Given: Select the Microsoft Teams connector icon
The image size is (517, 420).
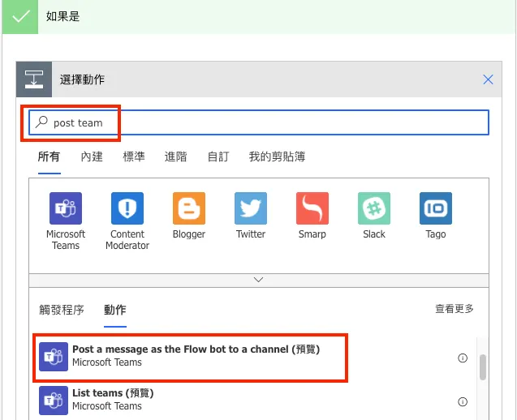Looking at the screenshot, I should (66, 208).
